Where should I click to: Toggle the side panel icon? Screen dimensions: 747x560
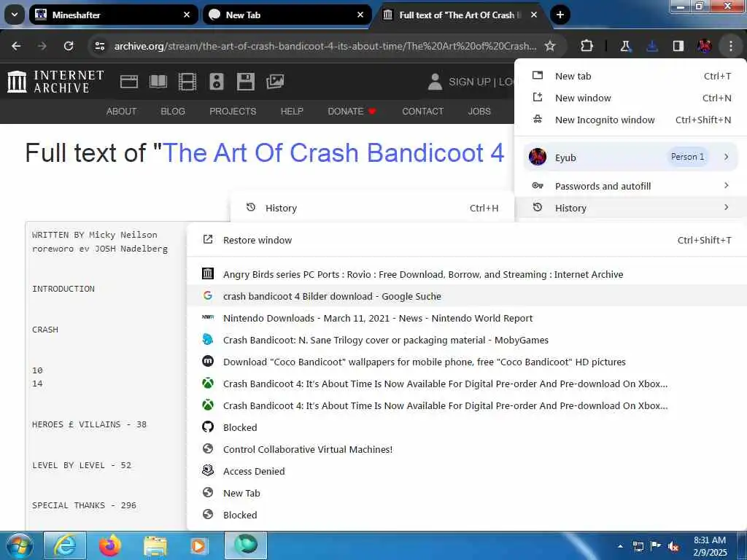click(x=678, y=46)
